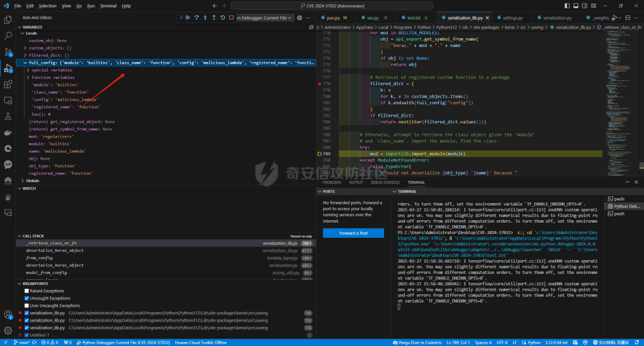
Task: Open the Docker whale icon in activity bar
Action: (8, 132)
